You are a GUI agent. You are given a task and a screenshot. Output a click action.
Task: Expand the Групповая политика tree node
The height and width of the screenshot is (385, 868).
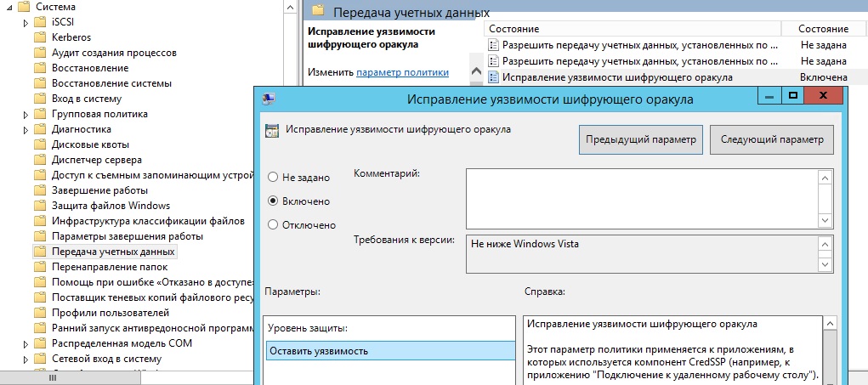click(x=26, y=115)
